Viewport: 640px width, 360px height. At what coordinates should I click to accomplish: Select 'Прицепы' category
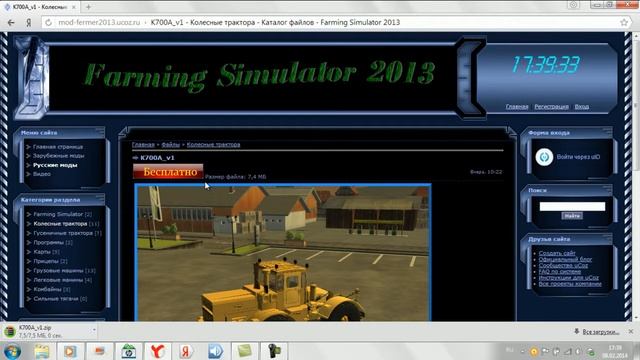[46, 261]
